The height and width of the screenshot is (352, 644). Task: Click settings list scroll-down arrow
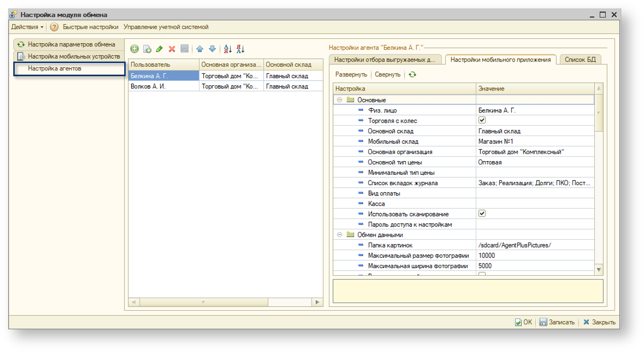click(598, 270)
